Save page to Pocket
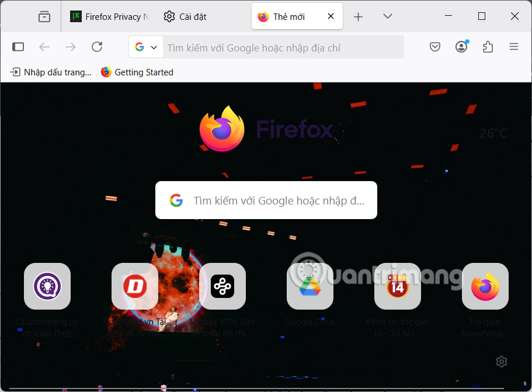The image size is (532, 392). [x=434, y=46]
